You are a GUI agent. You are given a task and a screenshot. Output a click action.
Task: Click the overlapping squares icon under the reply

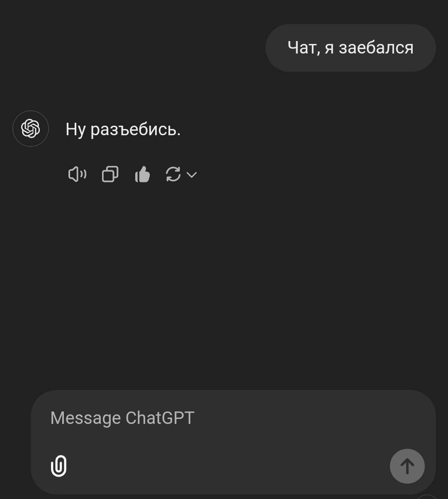(110, 175)
